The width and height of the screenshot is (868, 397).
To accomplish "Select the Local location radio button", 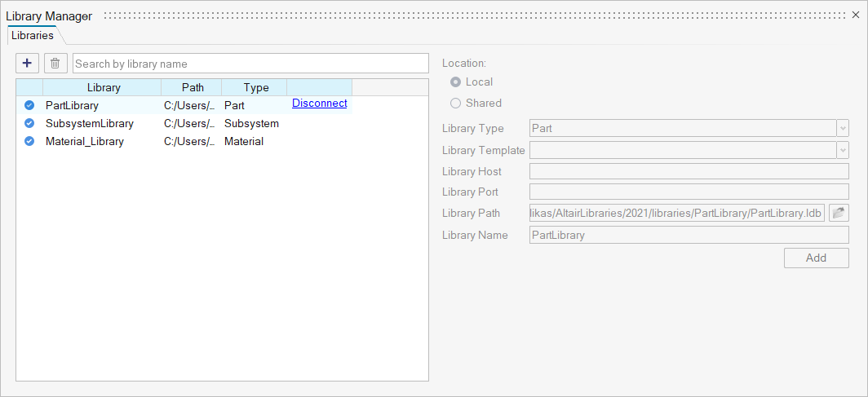I will pyautogui.click(x=456, y=82).
